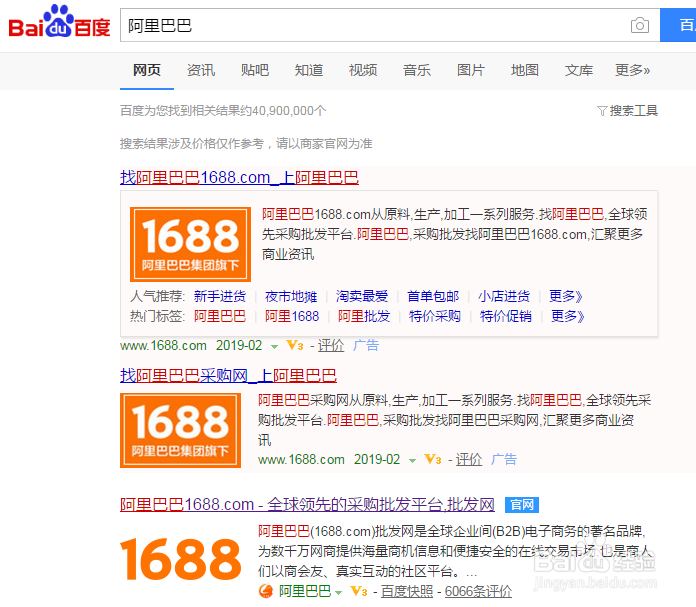This screenshot has width=696, height=607.
Task: Click 淘卖最爱 recommendation link
Action: tap(362, 296)
